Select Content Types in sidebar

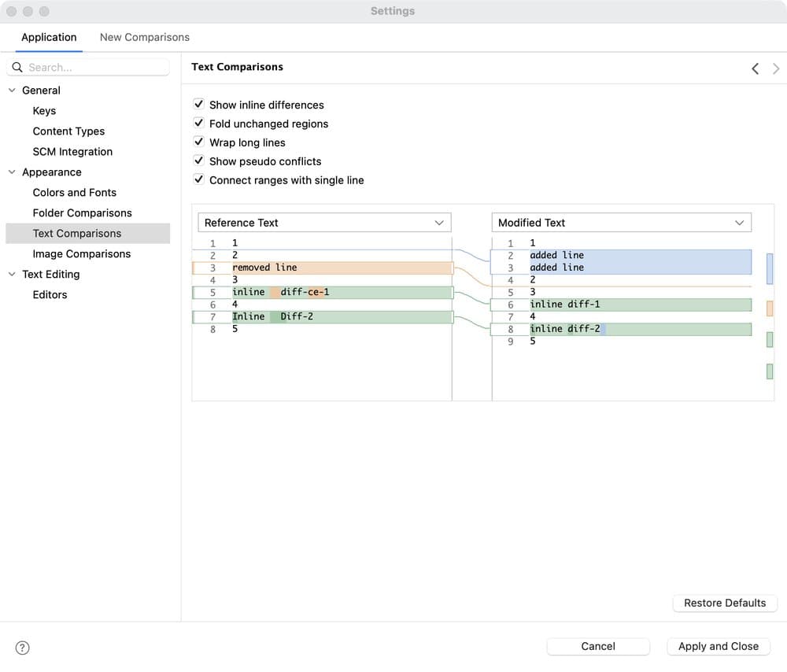68,131
